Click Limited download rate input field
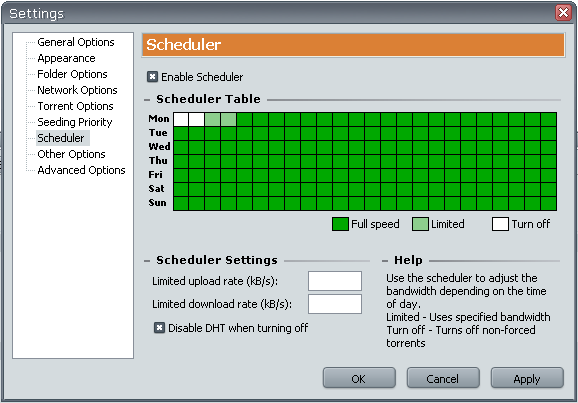 [335, 304]
